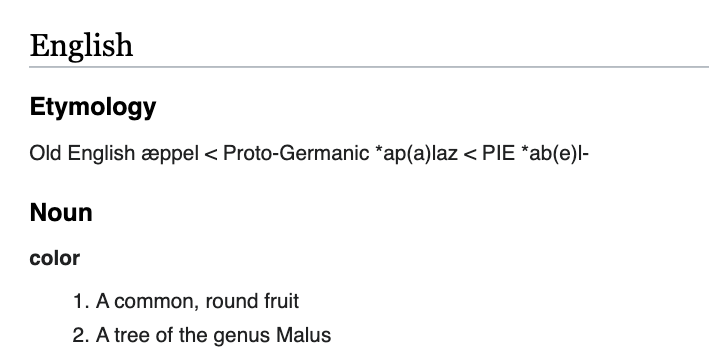This screenshot has height=363, width=709.
Task: Click definition 'A common, round fruit'
Action: click(198, 301)
